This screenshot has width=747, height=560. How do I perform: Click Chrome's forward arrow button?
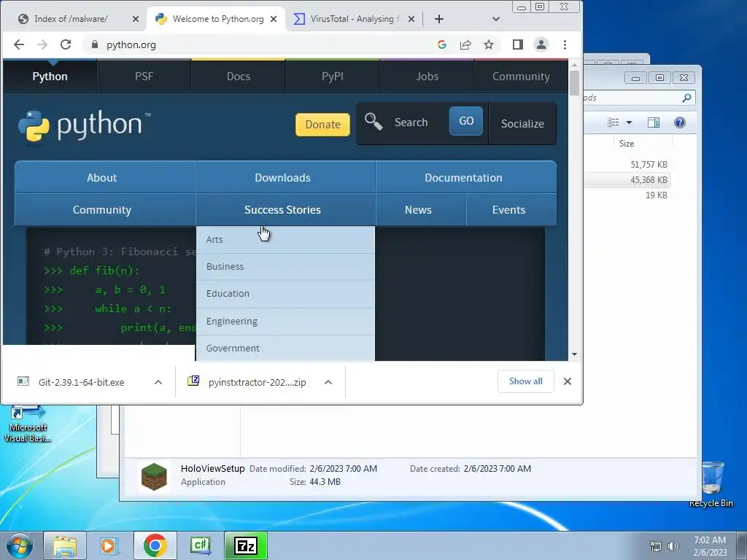pyautogui.click(x=42, y=44)
